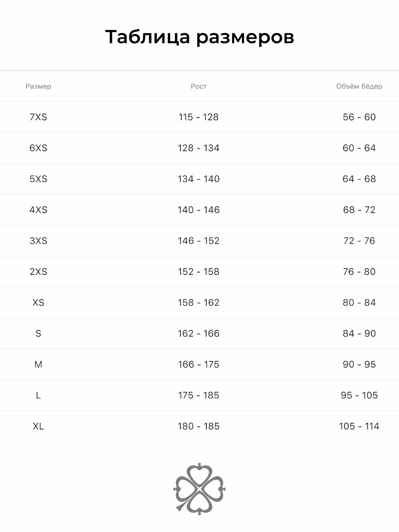This screenshot has height=532, width=399.
Task: Select height value 158 - 162
Action: click(x=198, y=302)
